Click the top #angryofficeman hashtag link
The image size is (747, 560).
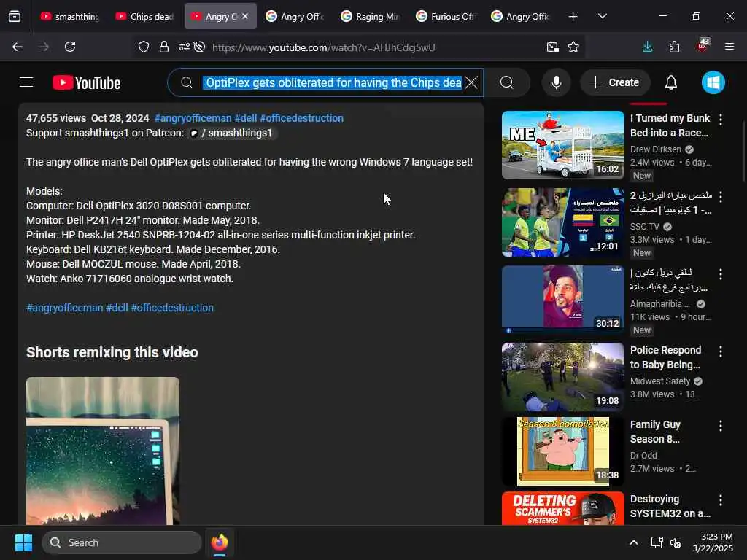coord(193,118)
